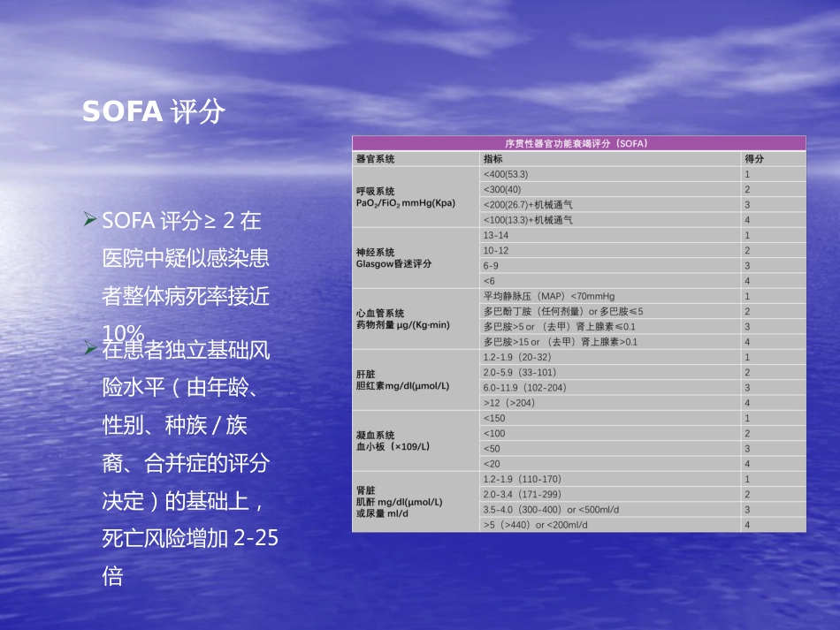This screenshot has width=840, height=630.
Task: Click the '多巴酚丁胺（任何剂量）or 多巴胺≤5' cell
Action: [609, 312]
